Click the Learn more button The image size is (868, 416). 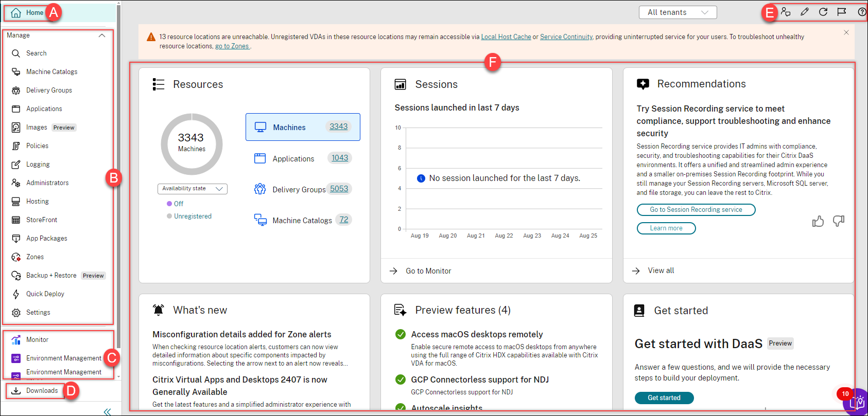666,228
